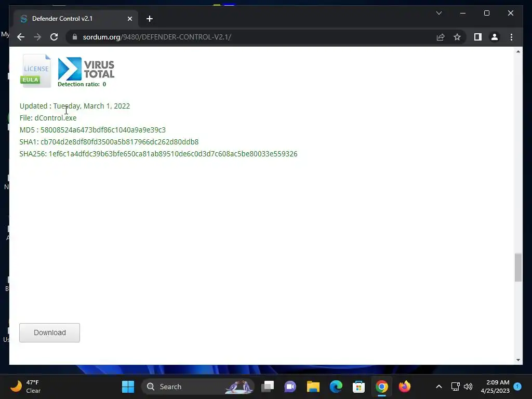This screenshot has width=532, height=399.
Task: Open File Explorer from taskbar
Action: pyautogui.click(x=313, y=387)
